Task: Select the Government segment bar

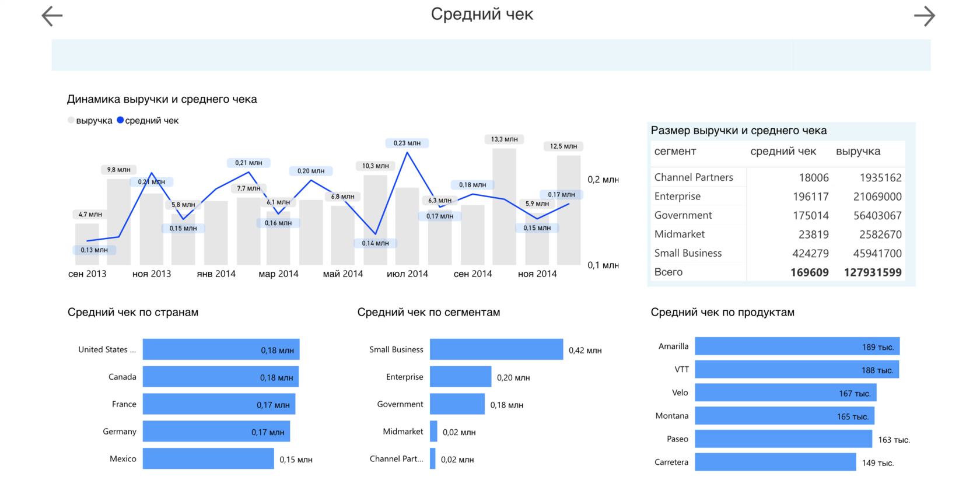Action: click(x=457, y=404)
